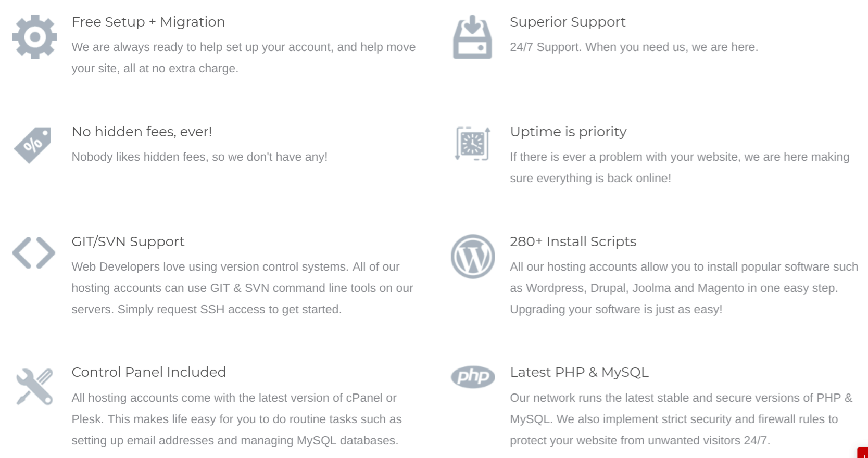Click the percent price tag icon

pyautogui.click(x=33, y=145)
